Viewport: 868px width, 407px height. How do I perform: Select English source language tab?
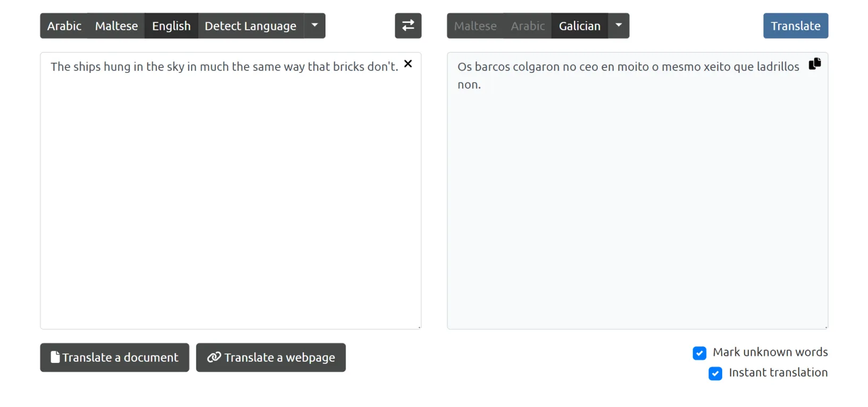[x=171, y=26]
